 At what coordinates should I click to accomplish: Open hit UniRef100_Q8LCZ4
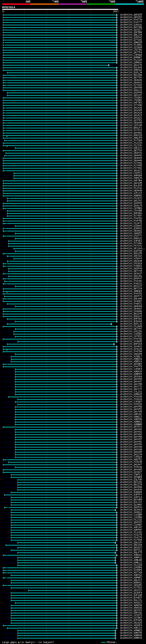pos(131,35)
